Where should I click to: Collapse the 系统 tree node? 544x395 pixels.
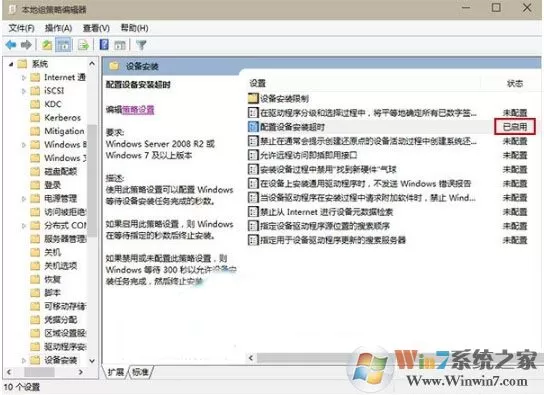click(x=11, y=64)
